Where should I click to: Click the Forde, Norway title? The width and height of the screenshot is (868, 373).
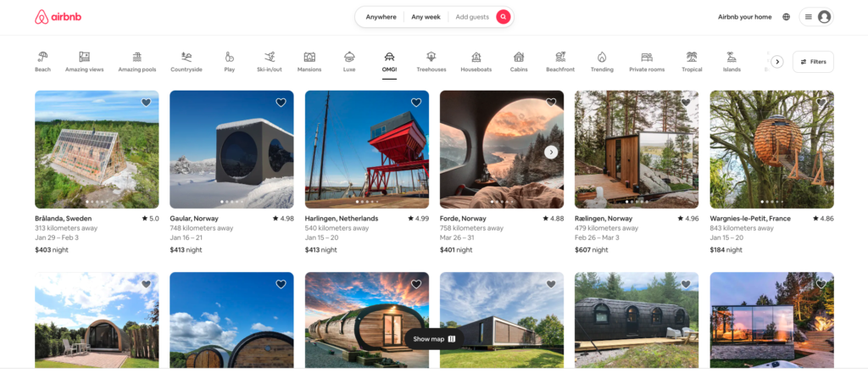click(x=463, y=219)
